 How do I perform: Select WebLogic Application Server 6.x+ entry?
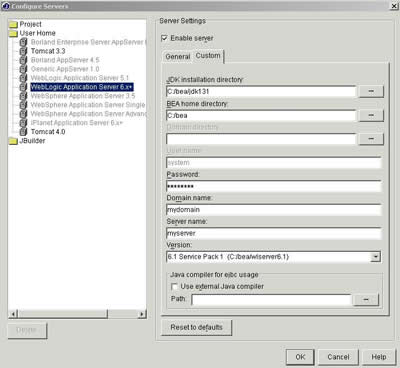click(x=82, y=87)
